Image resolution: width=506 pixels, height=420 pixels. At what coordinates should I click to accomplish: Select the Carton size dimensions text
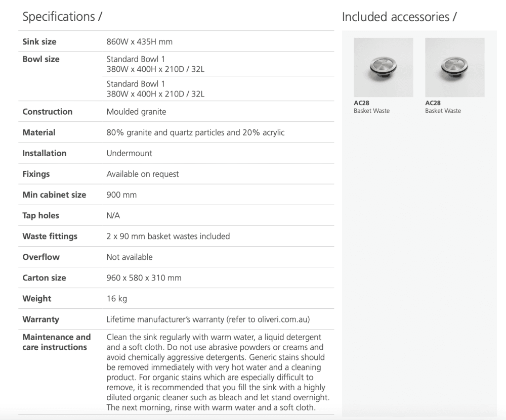coord(144,277)
